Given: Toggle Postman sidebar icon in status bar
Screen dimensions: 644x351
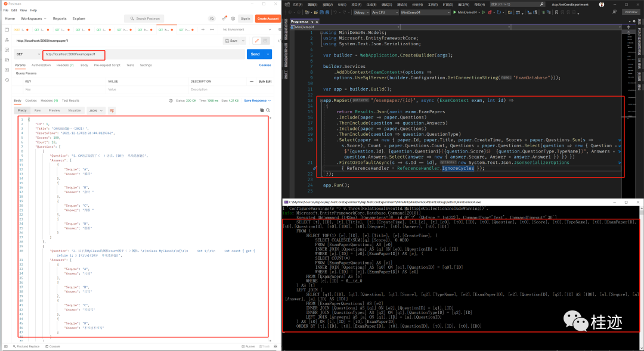Looking at the screenshot, I should click(x=6, y=346).
